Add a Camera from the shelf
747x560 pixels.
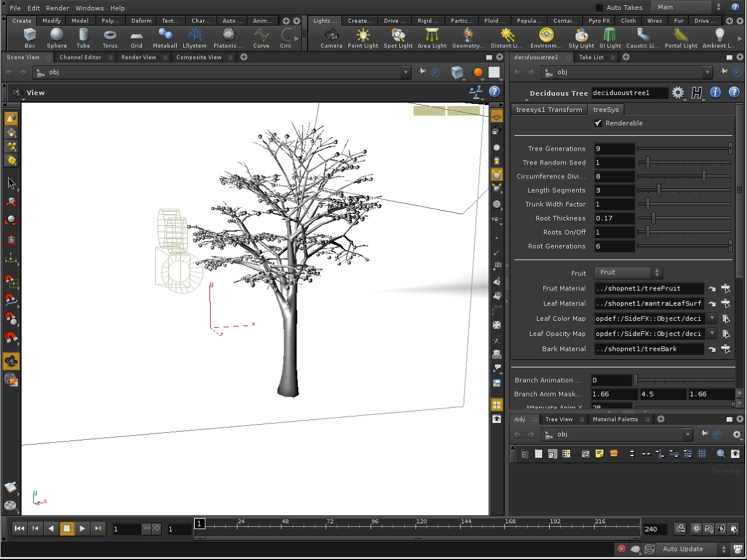pyautogui.click(x=331, y=38)
